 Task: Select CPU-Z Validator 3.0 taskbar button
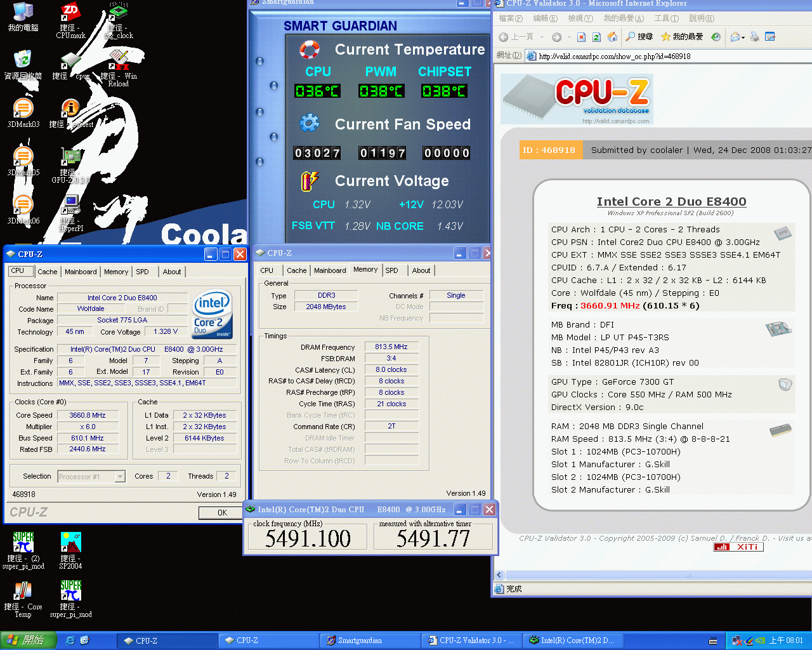471,640
